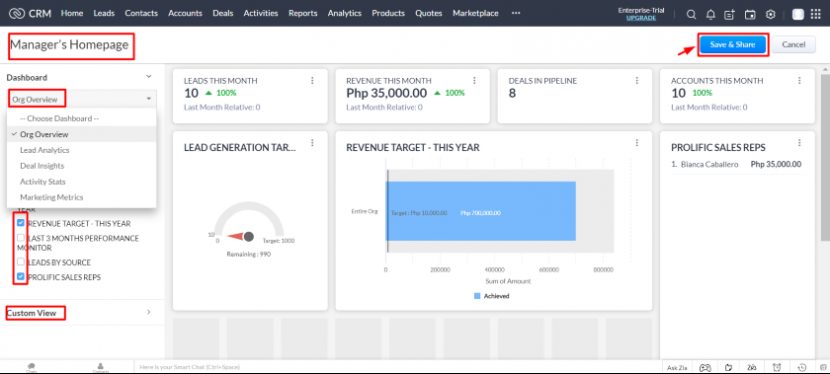Open the more modules ellipsis menu
Viewport: 830px width, 374px height.
516,13
